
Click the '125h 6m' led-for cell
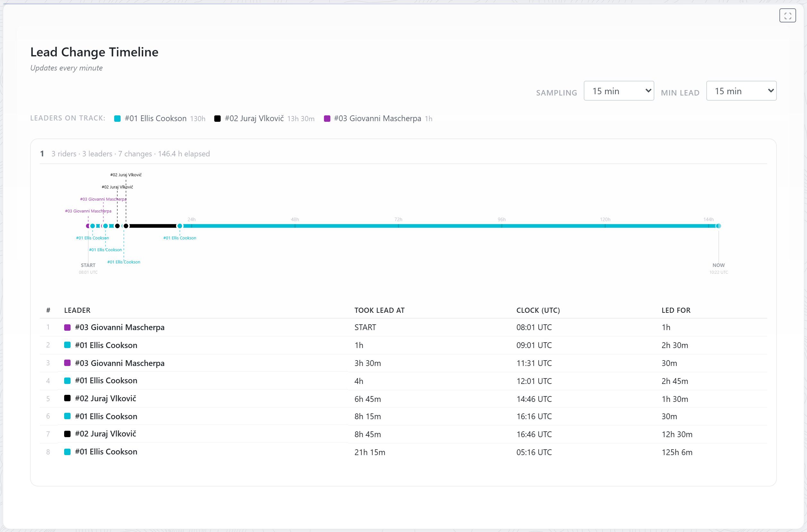click(x=677, y=453)
